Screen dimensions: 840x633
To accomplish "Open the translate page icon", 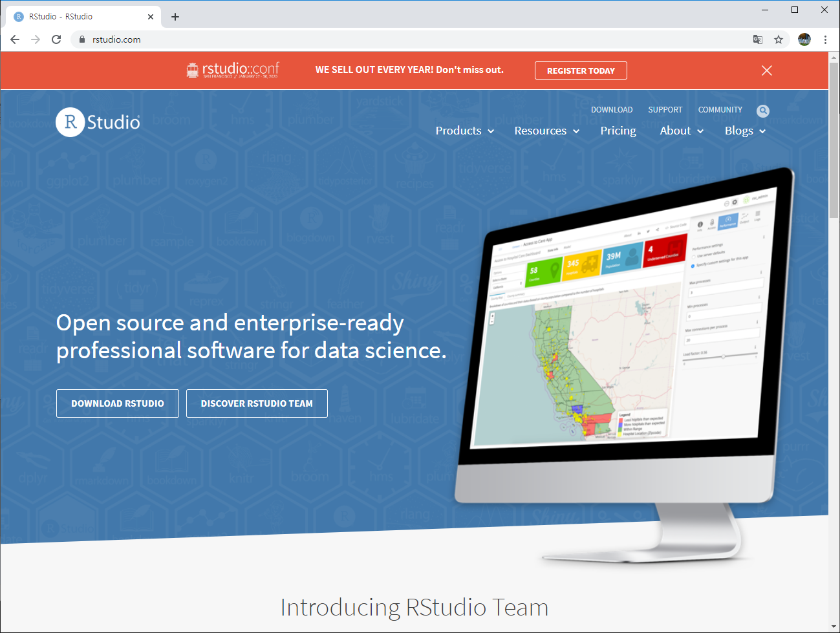I will (758, 39).
